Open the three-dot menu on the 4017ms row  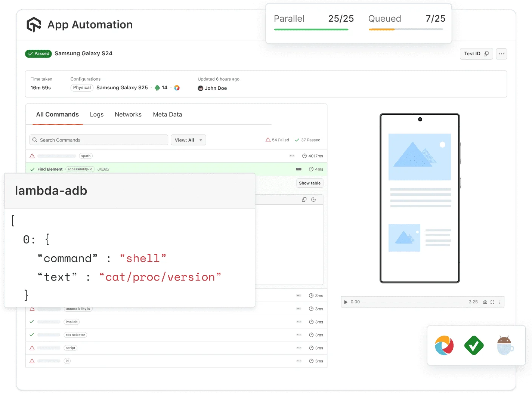pos(292,156)
